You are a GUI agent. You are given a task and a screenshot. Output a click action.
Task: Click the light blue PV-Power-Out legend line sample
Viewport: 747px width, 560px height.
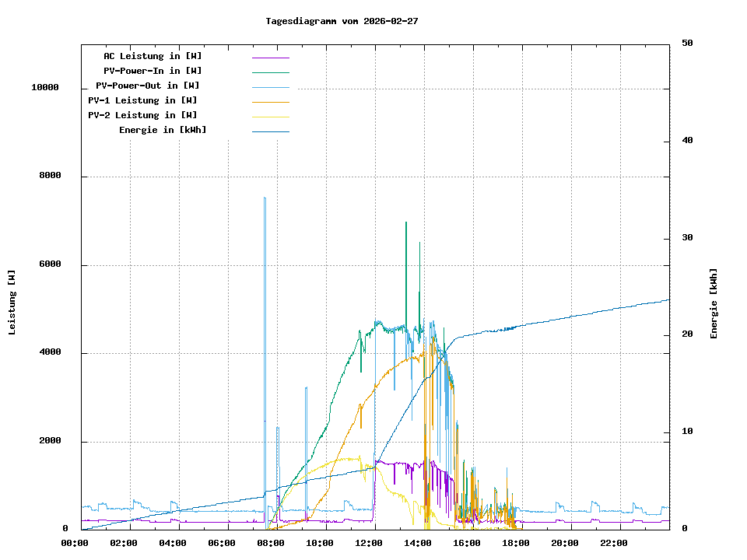(270, 86)
